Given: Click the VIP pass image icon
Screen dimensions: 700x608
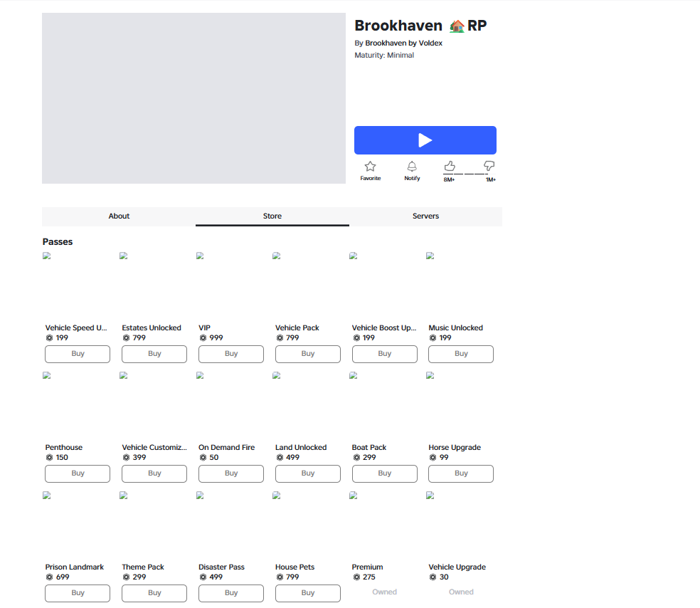Looking at the screenshot, I should point(200,256).
